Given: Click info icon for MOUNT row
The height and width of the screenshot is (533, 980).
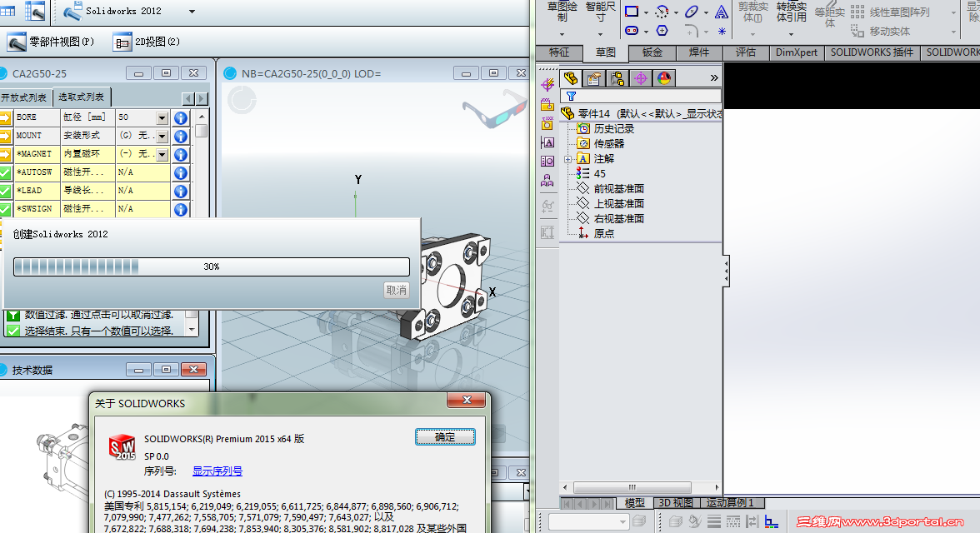Looking at the screenshot, I should tap(181, 136).
